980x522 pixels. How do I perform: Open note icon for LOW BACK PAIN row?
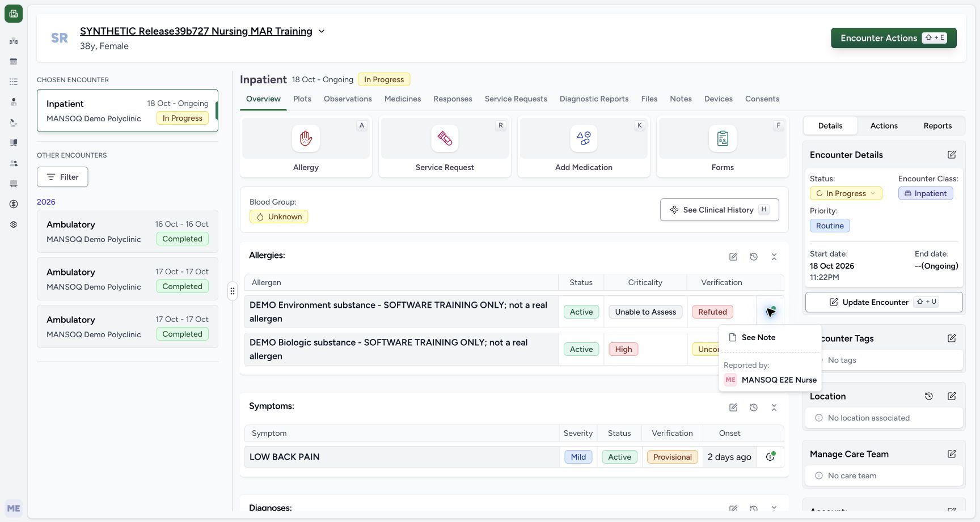(x=770, y=457)
